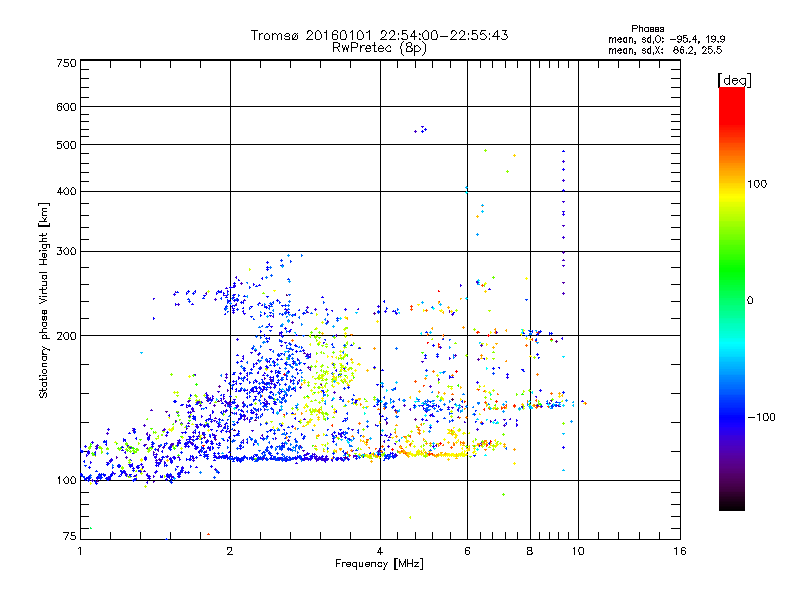
Task: Click the y-axis tick label '750'
Action: (66, 63)
